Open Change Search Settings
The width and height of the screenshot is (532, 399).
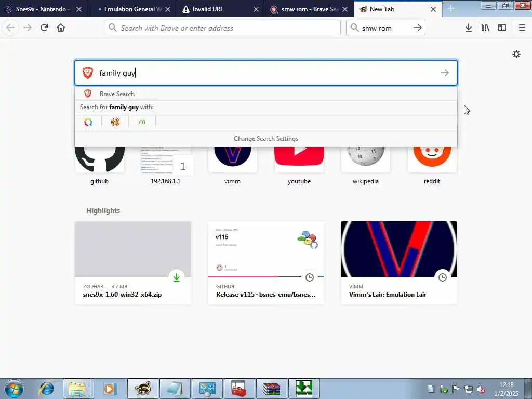(266, 138)
